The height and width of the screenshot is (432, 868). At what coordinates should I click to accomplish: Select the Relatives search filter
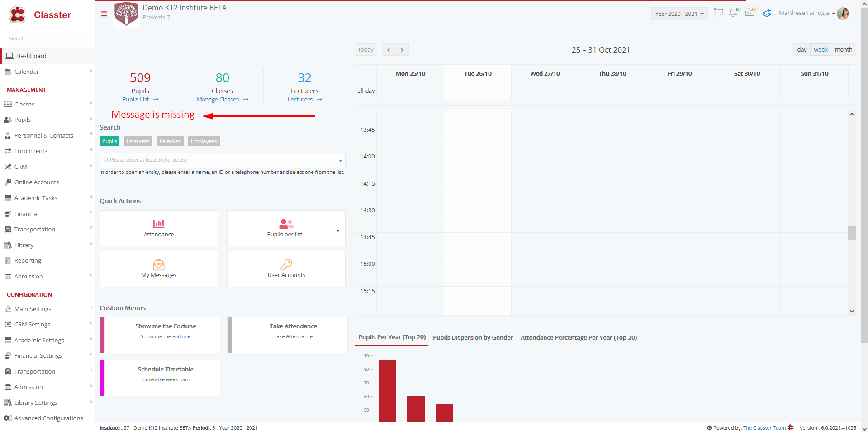tap(170, 141)
